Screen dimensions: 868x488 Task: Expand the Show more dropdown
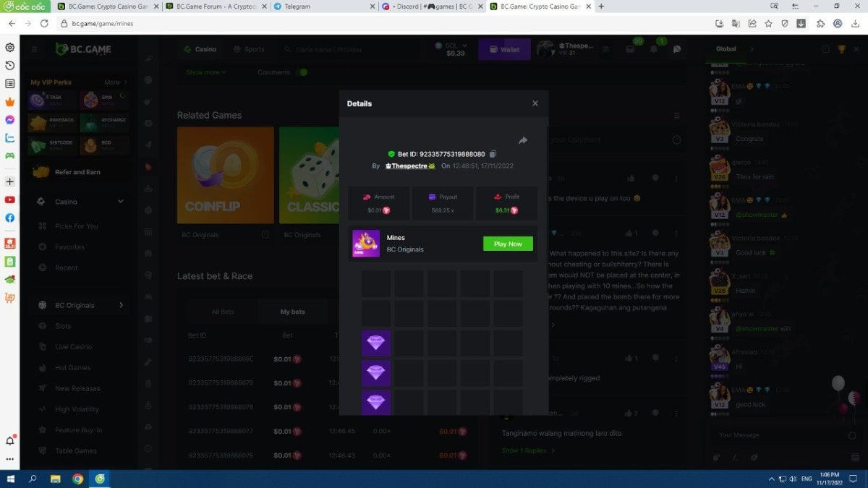pos(206,72)
